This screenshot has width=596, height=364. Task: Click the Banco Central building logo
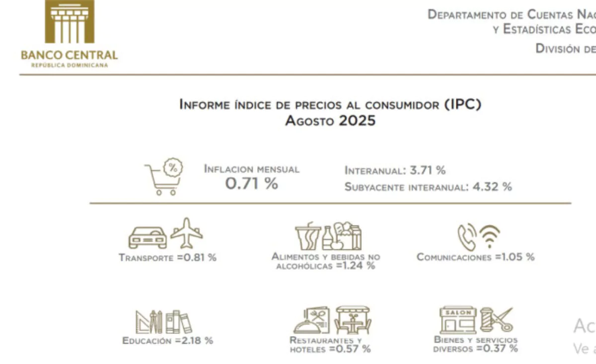point(69,22)
